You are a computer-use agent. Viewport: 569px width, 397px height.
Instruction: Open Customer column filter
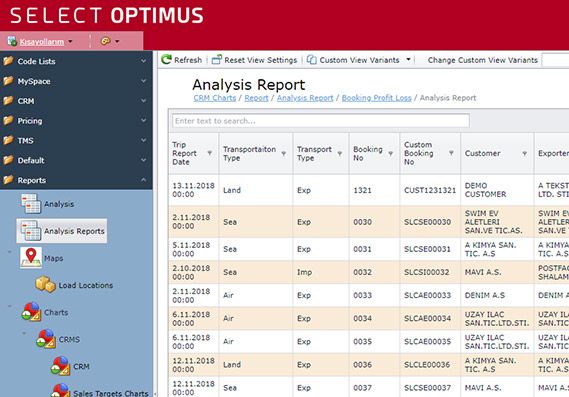pyautogui.click(x=524, y=154)
